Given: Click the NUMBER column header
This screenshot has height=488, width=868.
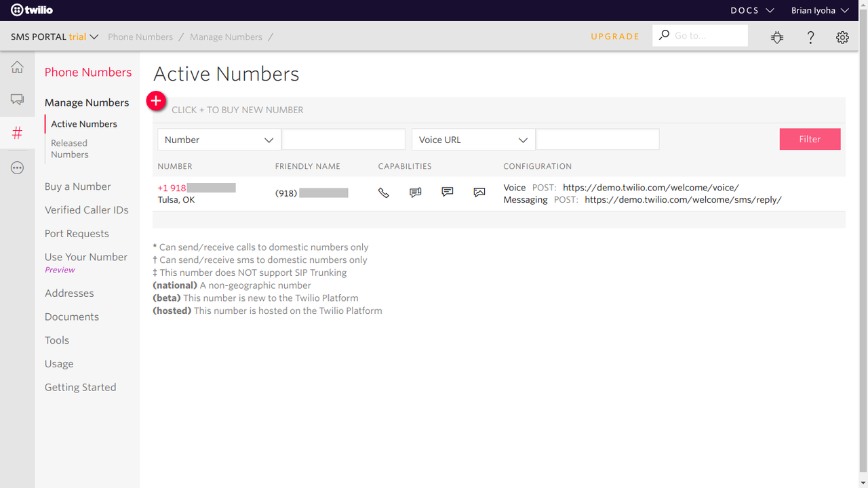Looking at the screenshot, I should (175, 166).
